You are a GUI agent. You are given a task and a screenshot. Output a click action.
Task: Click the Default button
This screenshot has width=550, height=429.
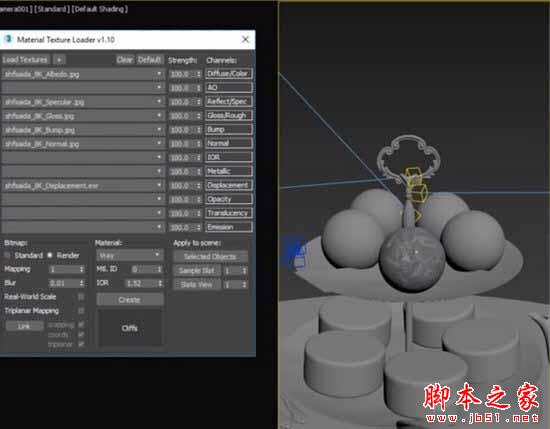click(149, 60)
